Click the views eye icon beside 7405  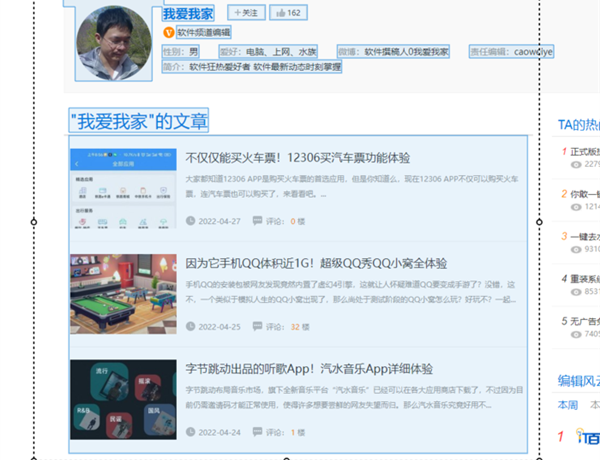click(x=576, y=334)
